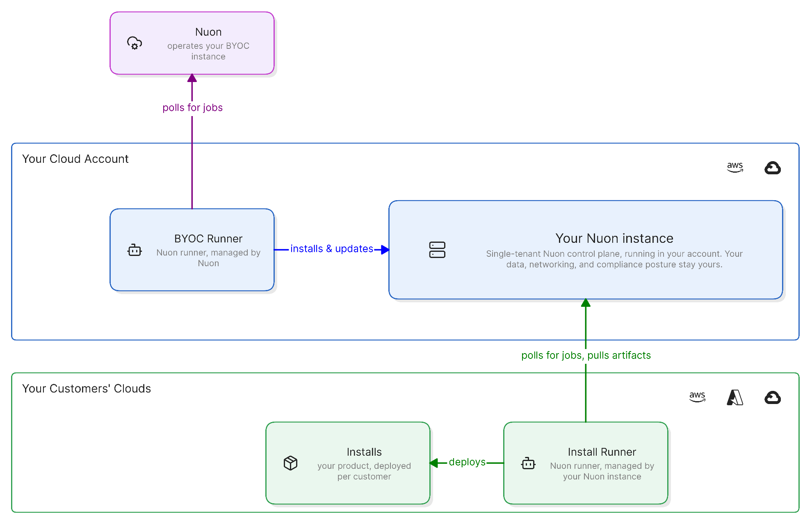
Task: Select the purple "polls for jobs" label
Action: click(x=192, y=107)
